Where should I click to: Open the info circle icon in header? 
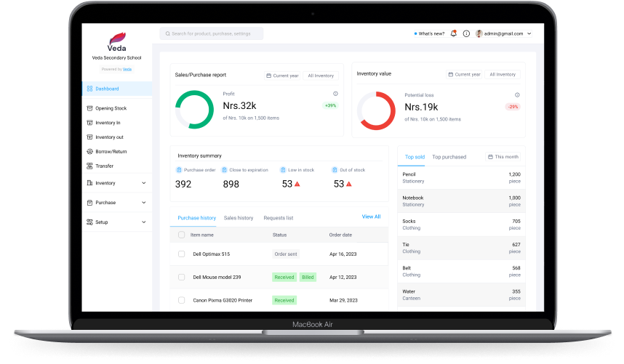tap(466, 33)
